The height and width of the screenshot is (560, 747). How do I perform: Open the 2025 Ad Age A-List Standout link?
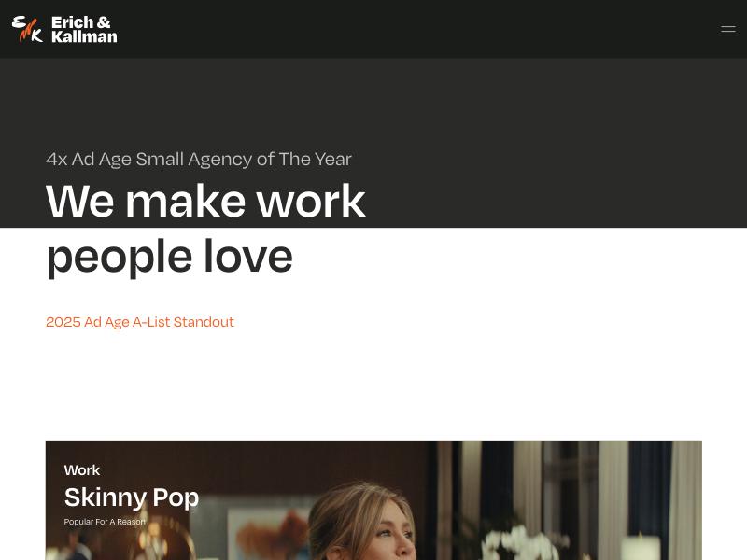pos(140,322)
